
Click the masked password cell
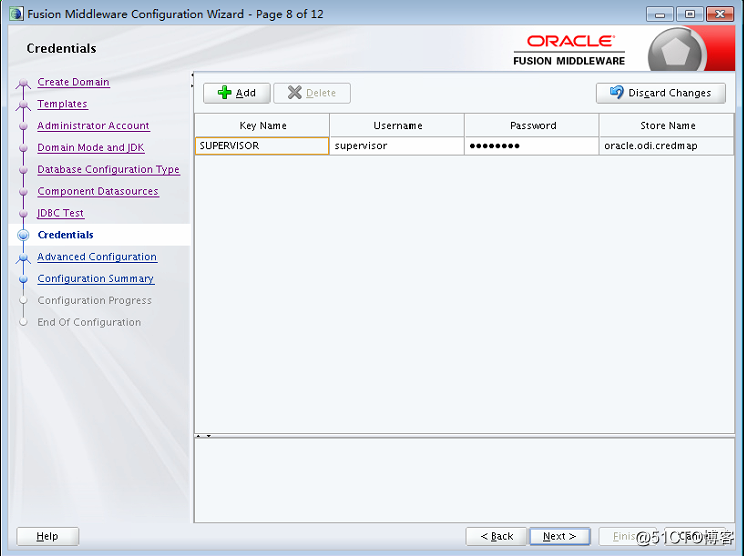531,146
